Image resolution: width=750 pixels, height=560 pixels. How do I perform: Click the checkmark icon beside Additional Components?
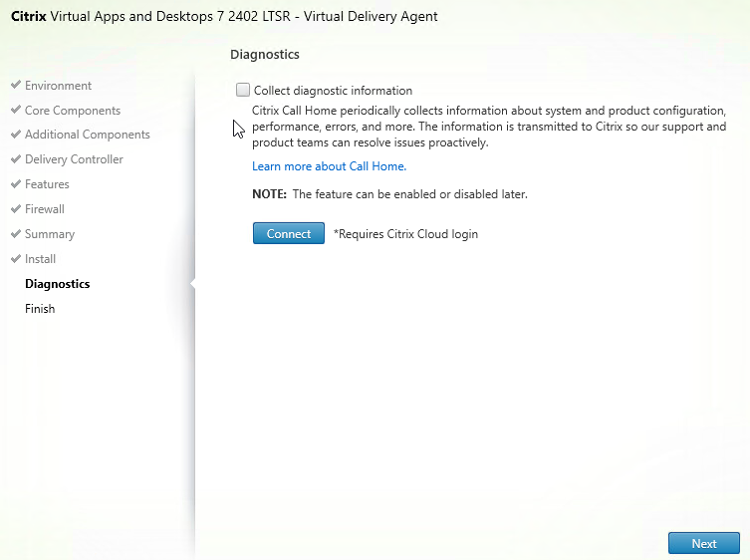16,134
